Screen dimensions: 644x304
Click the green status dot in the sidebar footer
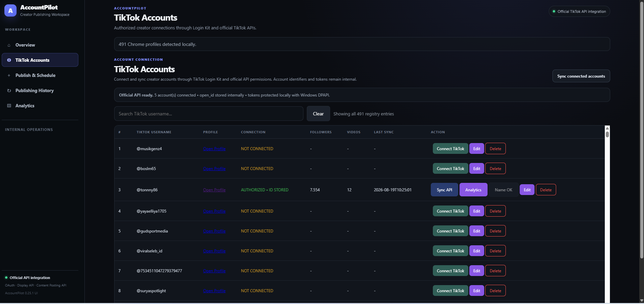click(x=6, y=278)
